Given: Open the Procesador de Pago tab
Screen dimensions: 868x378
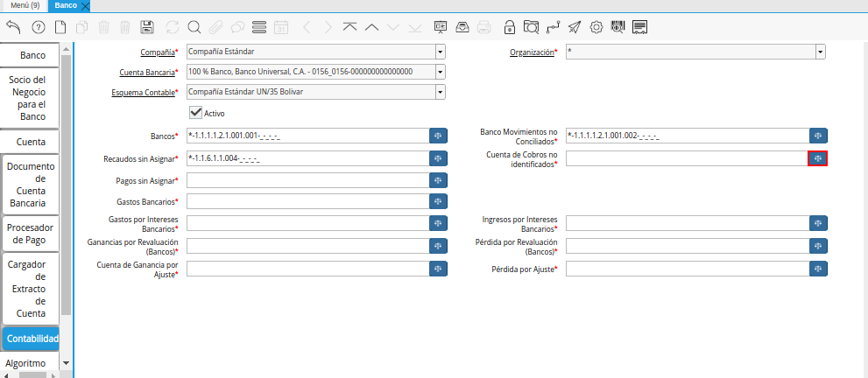Looking at the screenshot, I should pyautogui.click(x=31, y=234).
